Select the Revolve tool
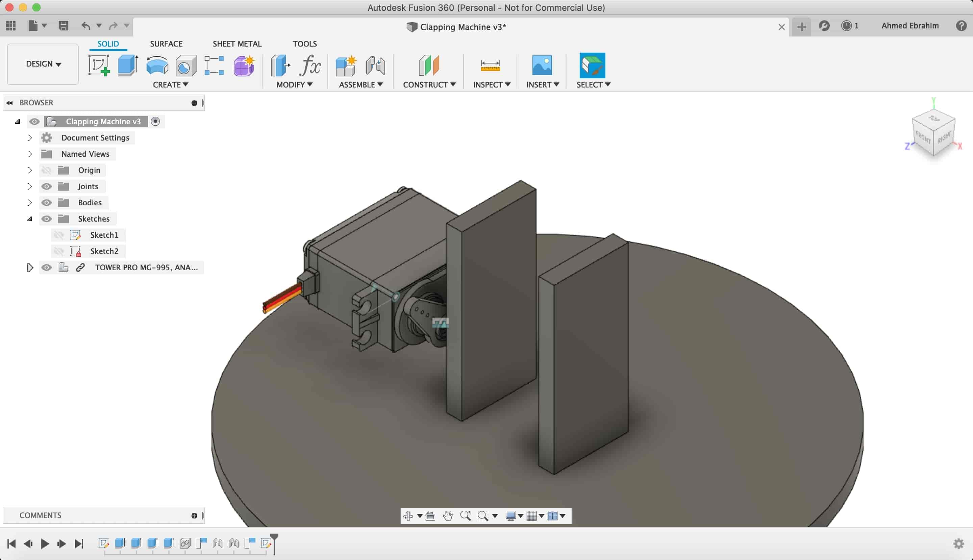Viewport: 973px width, 560px height. tap(157, 66)
